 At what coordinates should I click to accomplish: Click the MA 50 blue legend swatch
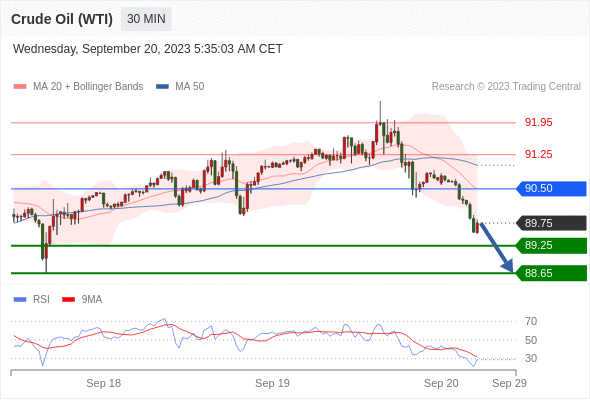coord(162,87)
